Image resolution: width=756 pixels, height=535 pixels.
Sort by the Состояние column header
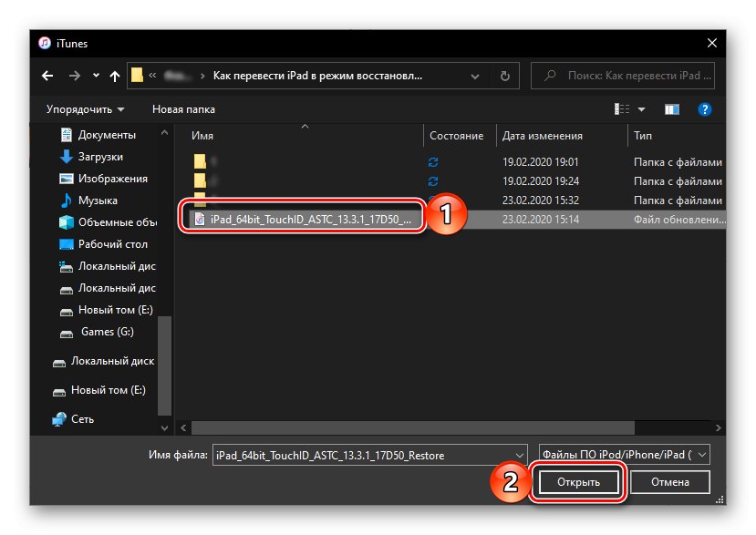456,136
